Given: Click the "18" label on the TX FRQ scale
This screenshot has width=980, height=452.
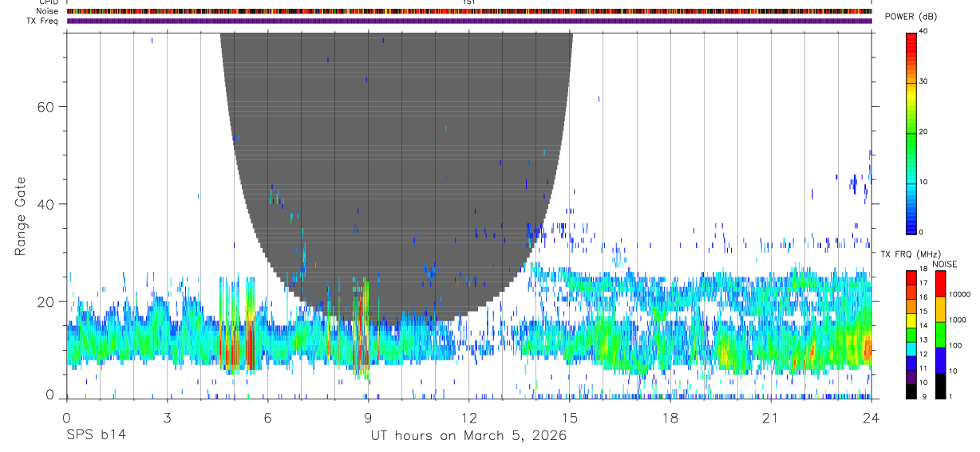Looking at the screenshot, I should click(923, 270).
